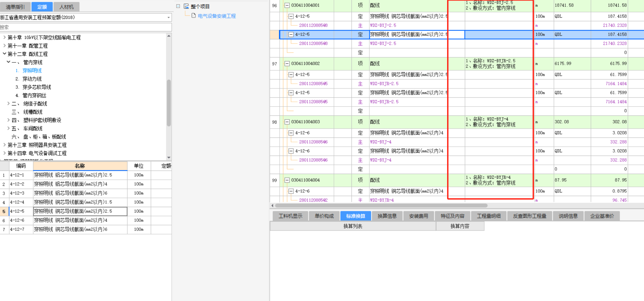The width and height of the screenshot is (644, 301).
Task: Select quota row 4-12-3
Action: pos(86,193)
